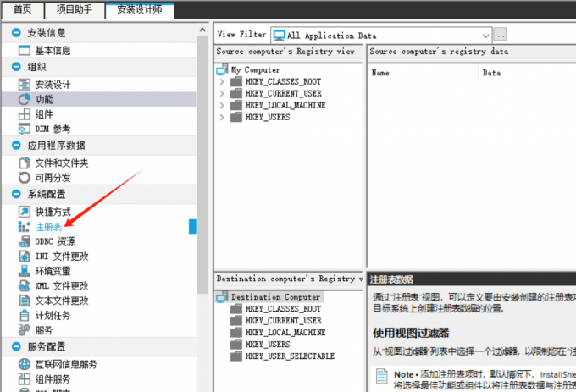Viewport: 576px width, 392px height.
Task: Expand HKEY_CLASSES_ROOT in source registry view
Action: point(222,82)
